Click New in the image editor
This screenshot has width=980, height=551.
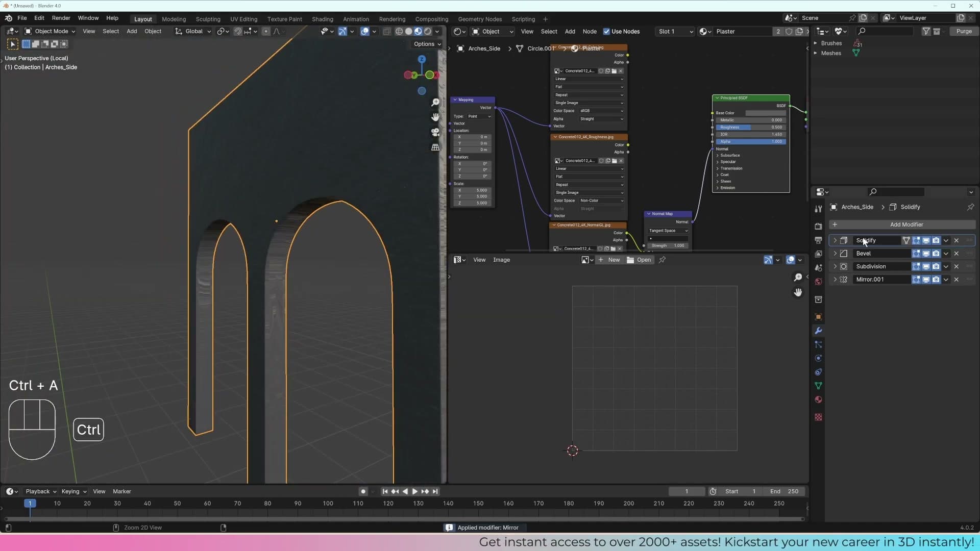click(x=609, y=260)
